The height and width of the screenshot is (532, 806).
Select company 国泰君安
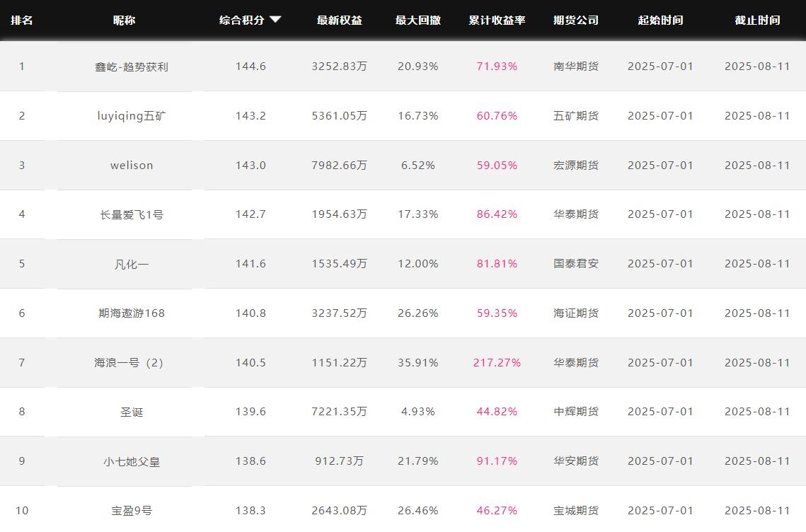coord(576,264)
